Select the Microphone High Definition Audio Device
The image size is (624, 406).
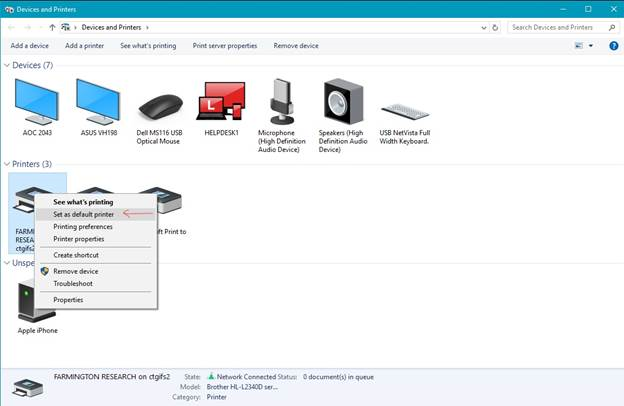282,101
